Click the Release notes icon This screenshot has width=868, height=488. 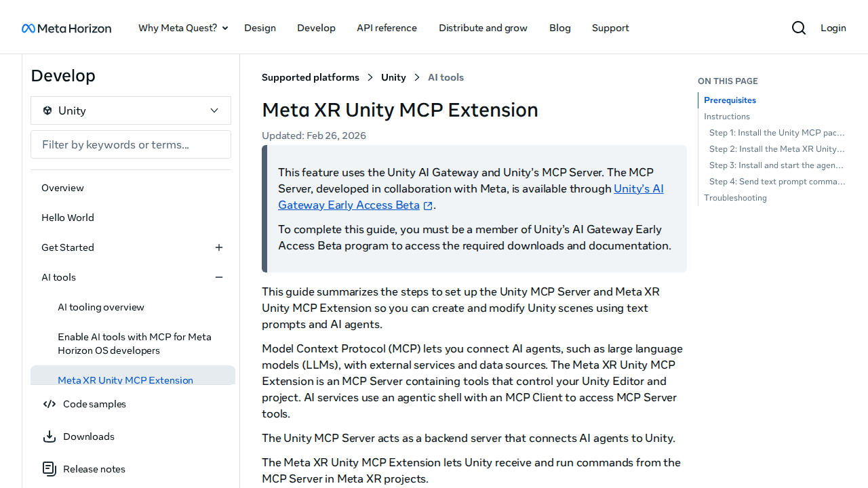tap(50, 469)
